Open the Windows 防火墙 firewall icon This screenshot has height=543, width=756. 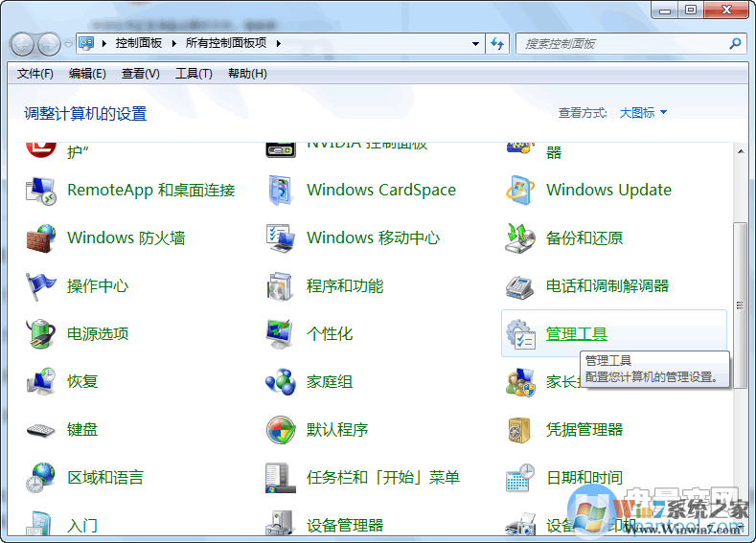pyautogui.click(x=41, y=238)
